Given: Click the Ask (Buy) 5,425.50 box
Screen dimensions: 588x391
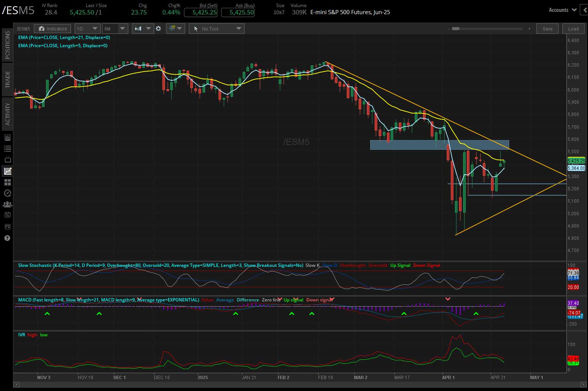Looking at the screenshot, I should point(238,12).
